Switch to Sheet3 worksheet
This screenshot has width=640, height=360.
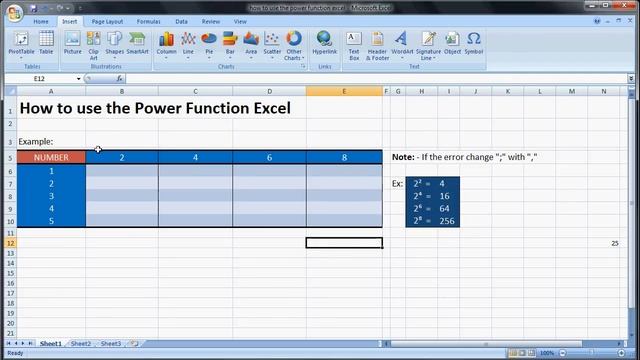tap(111, 344)
